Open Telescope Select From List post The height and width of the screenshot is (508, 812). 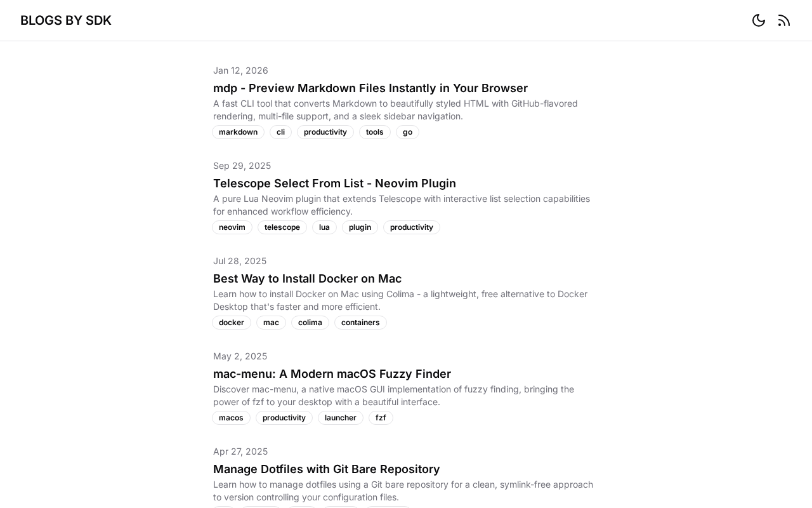pyautogui.click(x=334, y=184)
